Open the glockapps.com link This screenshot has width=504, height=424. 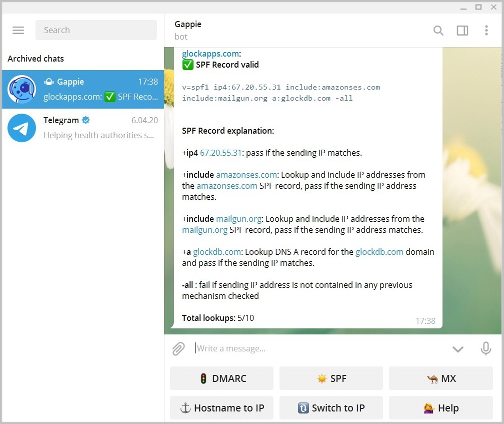click(210, 53)
